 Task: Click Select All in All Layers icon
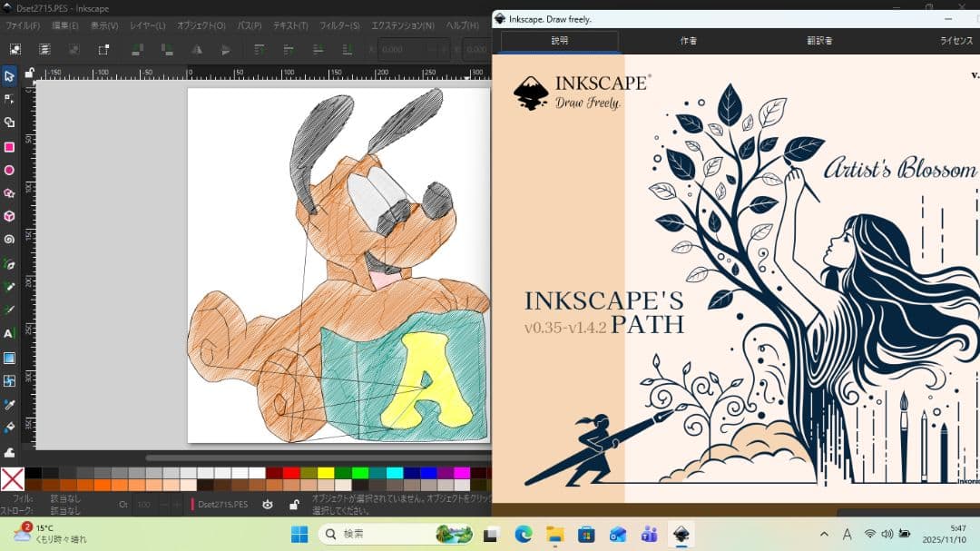(44, 49)
